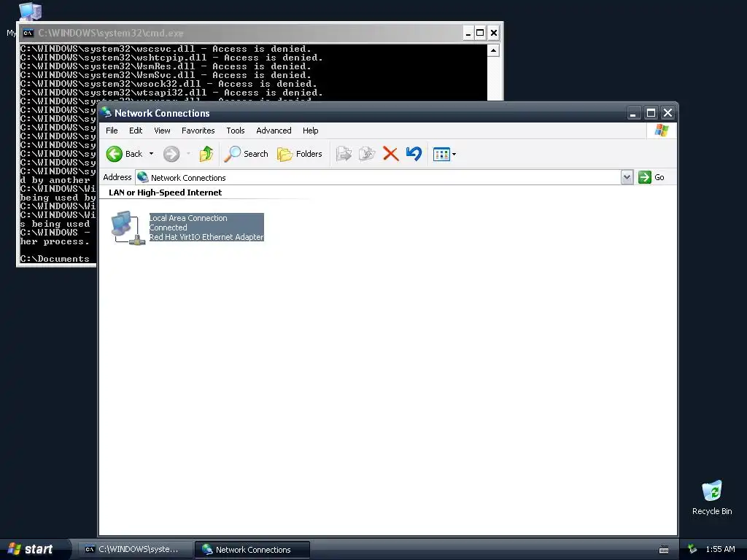Click the blue Undo toolbar icon
This screenshot has width=747, height=560.
[414, 154]
